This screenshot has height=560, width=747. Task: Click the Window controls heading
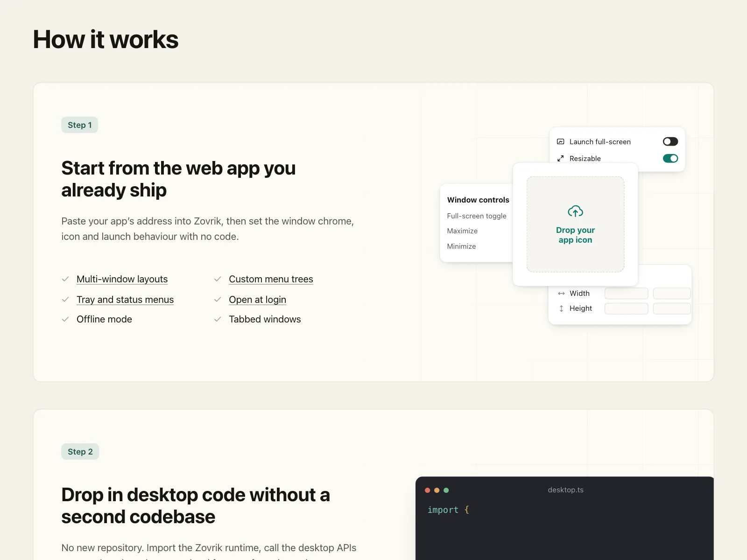pyautogui.click(x=478, y=200)
